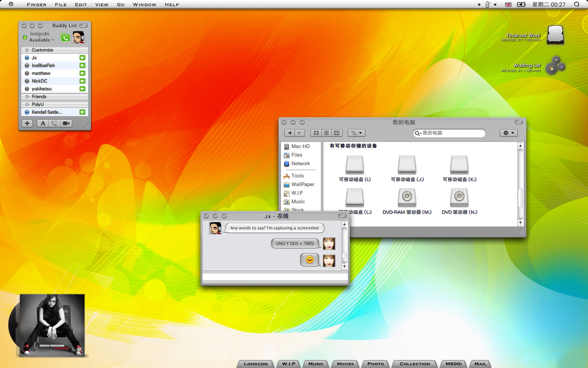Toggle toolbar pill in 我的电脑 window
Screen dimensions: 588x368
coord(519,122)
